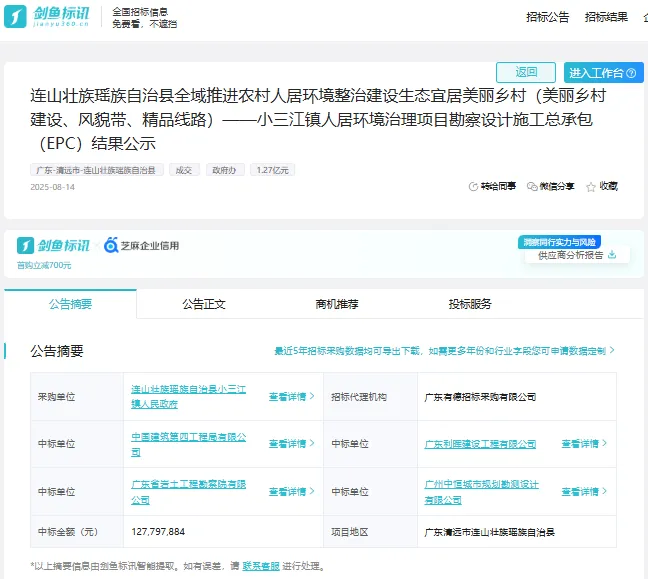Viewport: 648px width, 579px height.
Task: Click the download icon beside 供应商分析报告
Action: tap(611, 255)
